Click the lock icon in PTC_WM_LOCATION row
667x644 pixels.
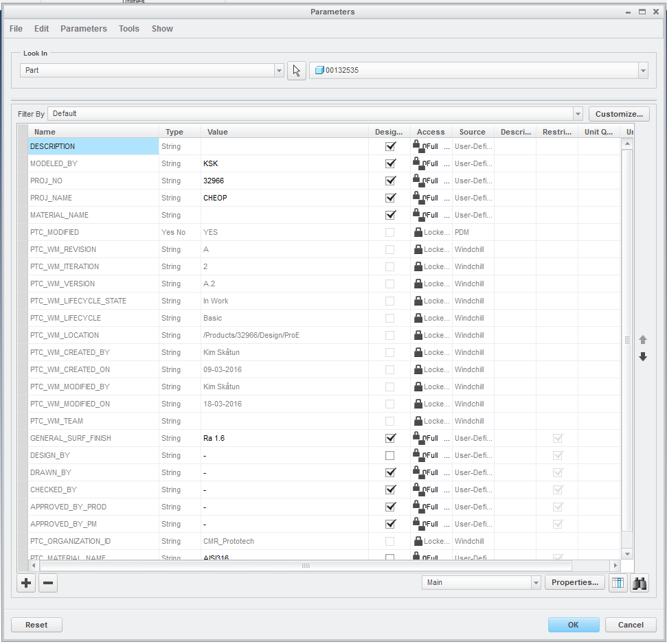click(x=418, y=336)
